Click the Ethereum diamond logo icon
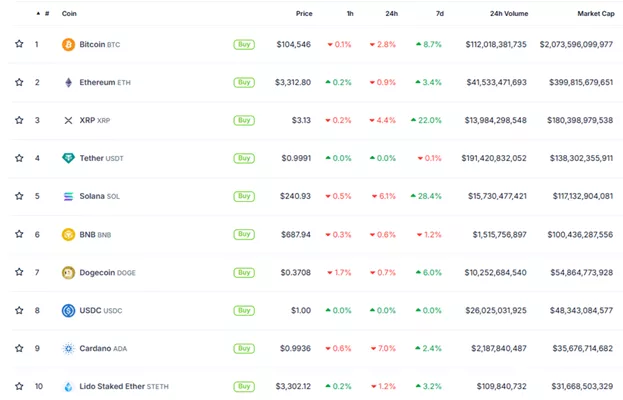The image size is (623, 400). coord(68,82)
